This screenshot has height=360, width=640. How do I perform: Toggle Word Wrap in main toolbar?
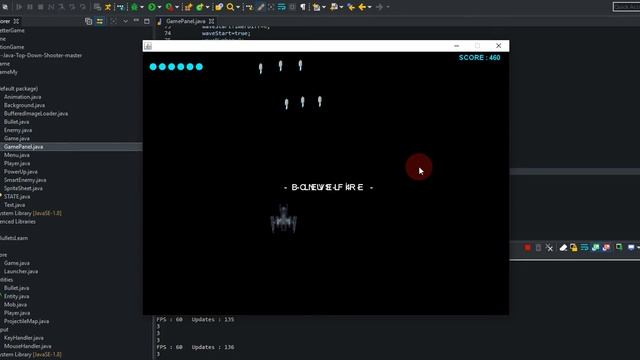point(282,7)
